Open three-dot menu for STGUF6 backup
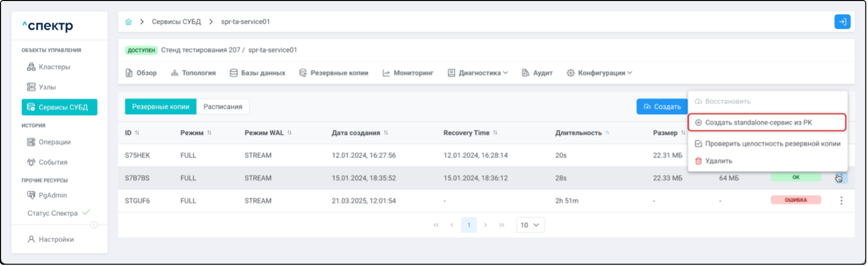This screenshot has height=266, width=868. point(841,201)
